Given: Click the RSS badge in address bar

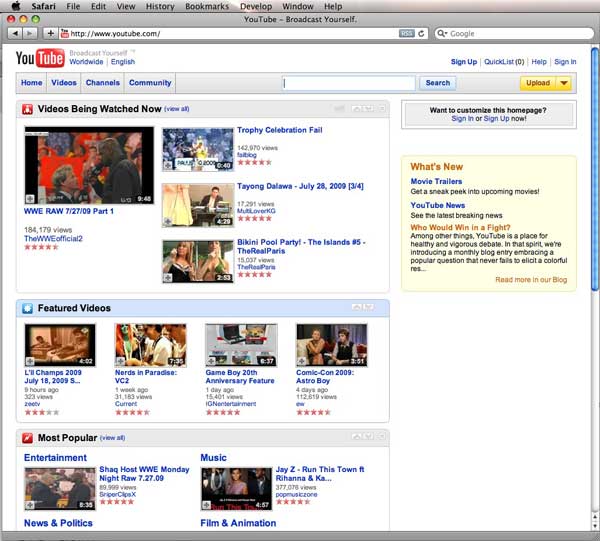Looking at the screenshot, I should tap(406, 33).
